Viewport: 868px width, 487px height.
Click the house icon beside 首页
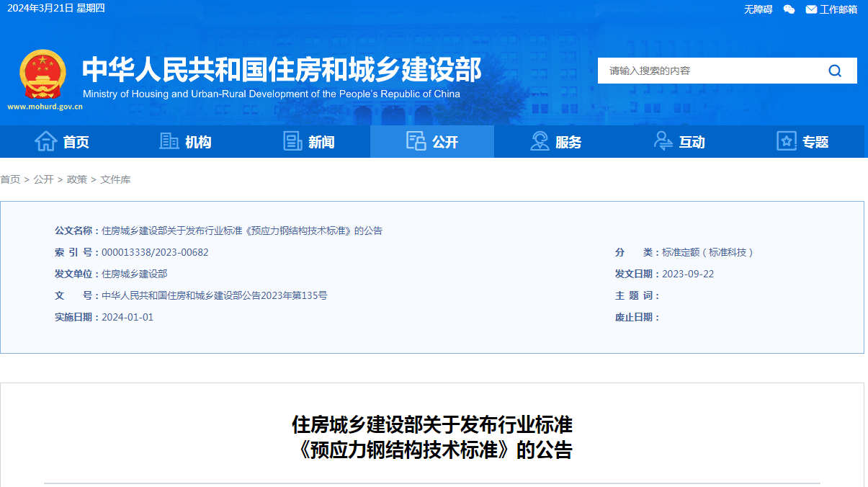[x=45, y=141]
